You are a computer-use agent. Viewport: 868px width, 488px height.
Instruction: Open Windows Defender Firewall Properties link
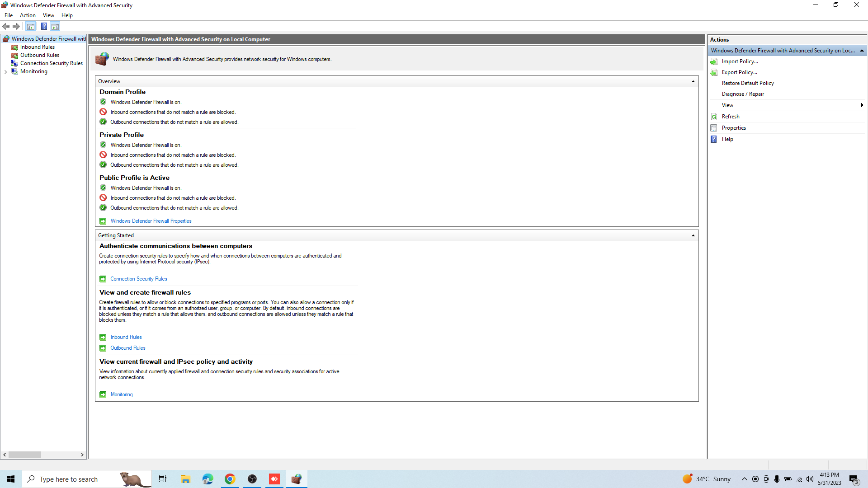tap(151, 221)
